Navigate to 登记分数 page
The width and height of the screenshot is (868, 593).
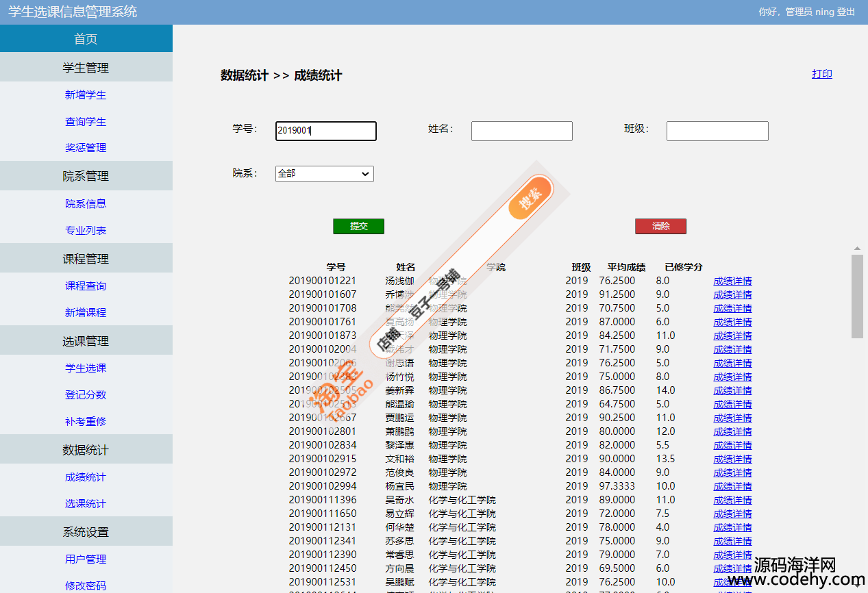[x=86, y=395]
